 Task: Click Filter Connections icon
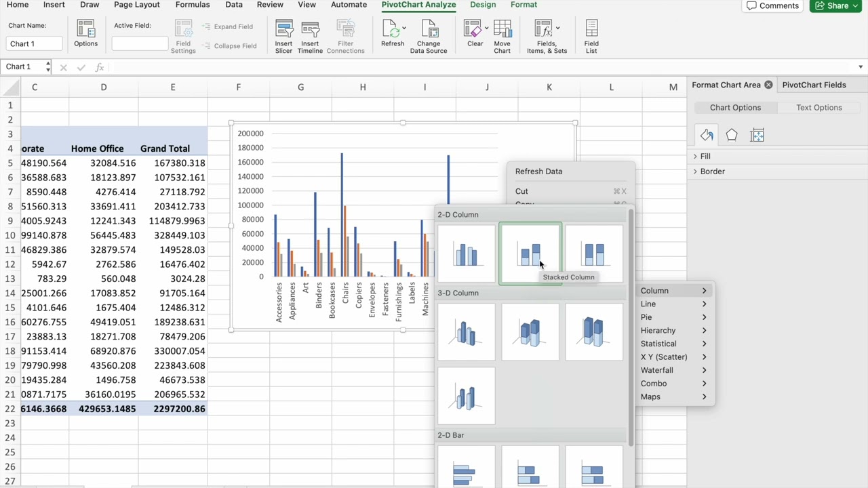(x=345, y=37)
